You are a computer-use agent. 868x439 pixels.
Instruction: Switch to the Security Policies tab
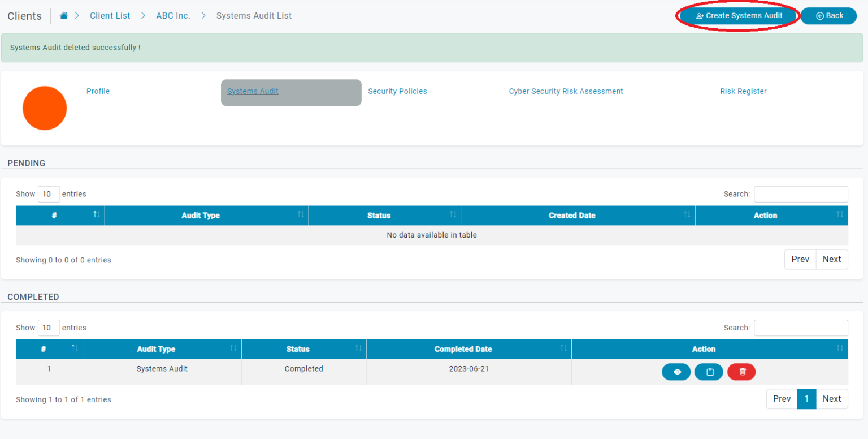pyautogui.click(x=397, y=91)
